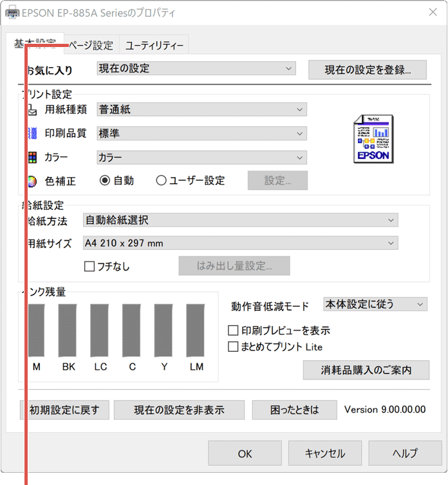Click the 現在の設定を非表示 button
This screenshot has width=448, height=485.
(179, 410)
